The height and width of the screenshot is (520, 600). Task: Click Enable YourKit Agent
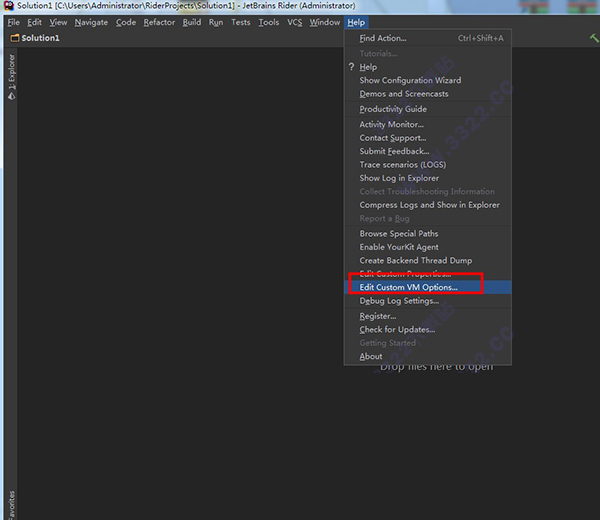pyautogui.click(x=428, y=247)
